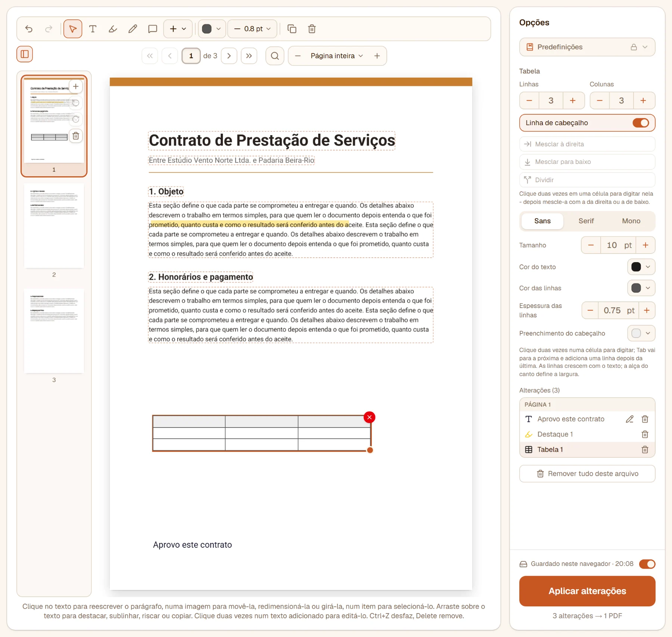Image resolution: width=672 pixels, height=637 pixels.
Task: Click Mesclar à direita
Action: click(x=587, y=144)
